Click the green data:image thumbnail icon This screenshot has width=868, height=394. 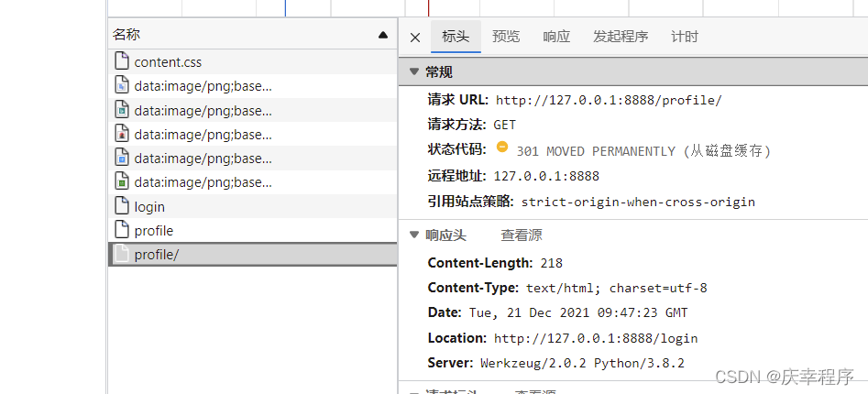[x=122, y=181]
